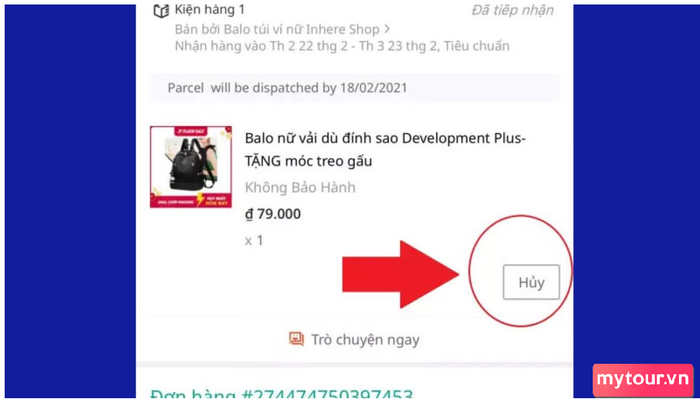This screenshot has width=700, height=405.
Task: Click the package box icon beside Kiện hàng 1
Action: pyautogui.click(x=161, y=11)
